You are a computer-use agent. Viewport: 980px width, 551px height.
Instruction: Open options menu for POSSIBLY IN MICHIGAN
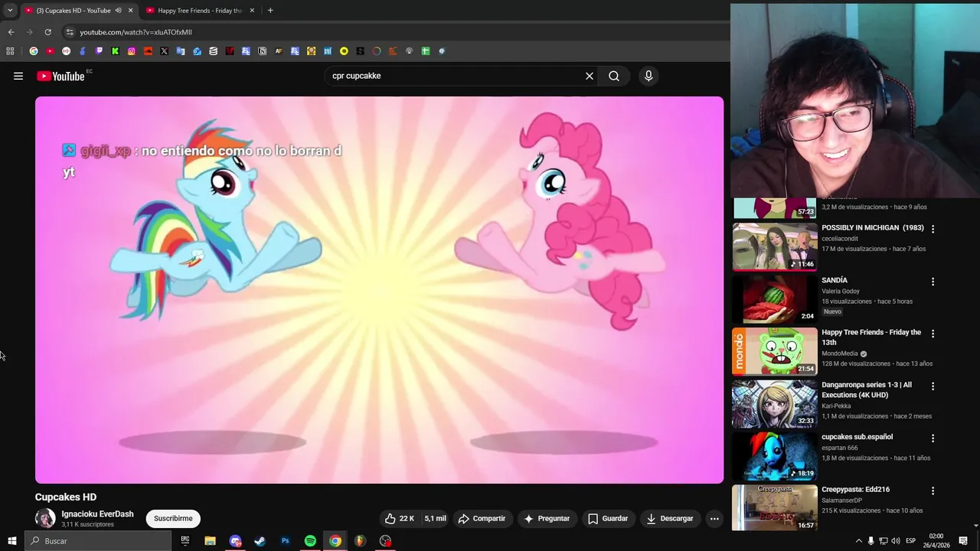[933, 229]
